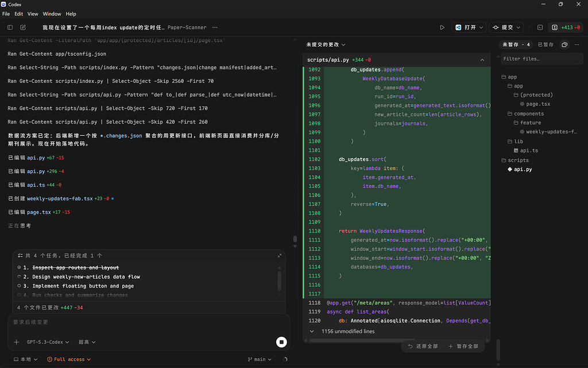Image resolution: width=588 pixels, height=368 pixels.
Task: Start a new thread with compose icon
Action: (x=23, y=28)
